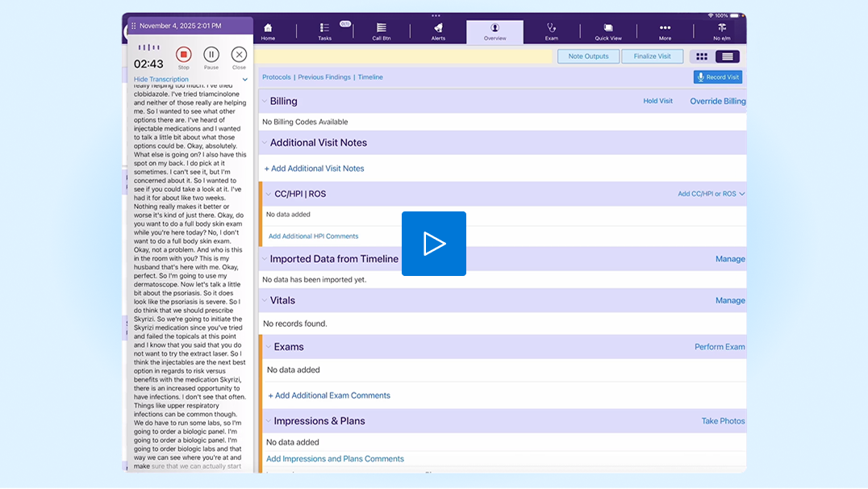Click Manage for Vitals
The height and width of the screenshot is (489, 868).
point(730,300)
